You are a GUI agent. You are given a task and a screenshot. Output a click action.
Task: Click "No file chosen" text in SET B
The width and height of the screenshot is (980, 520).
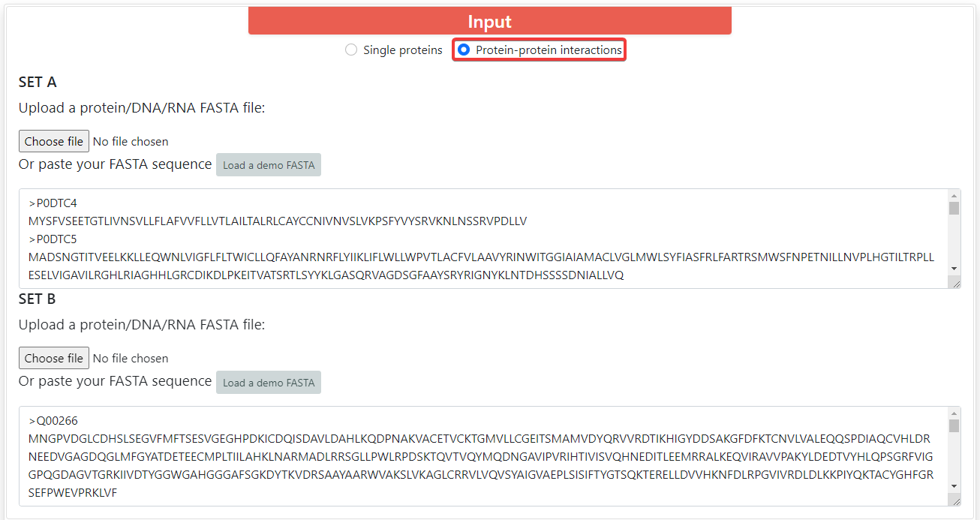point(131,358)
